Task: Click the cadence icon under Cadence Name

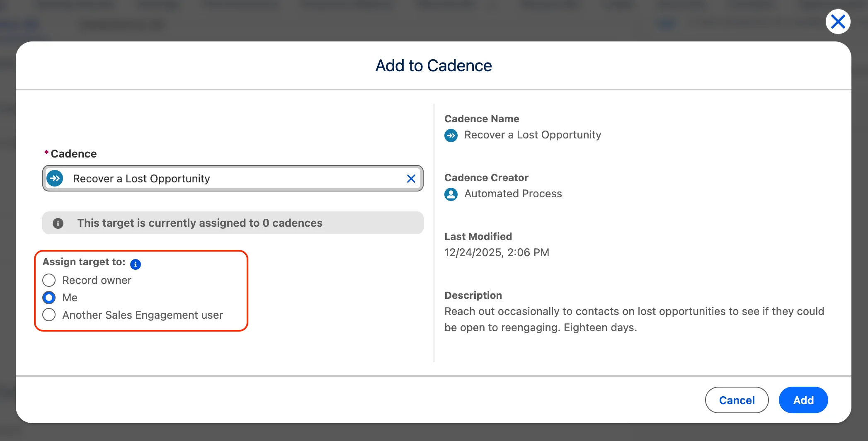Action: [451, 136]
